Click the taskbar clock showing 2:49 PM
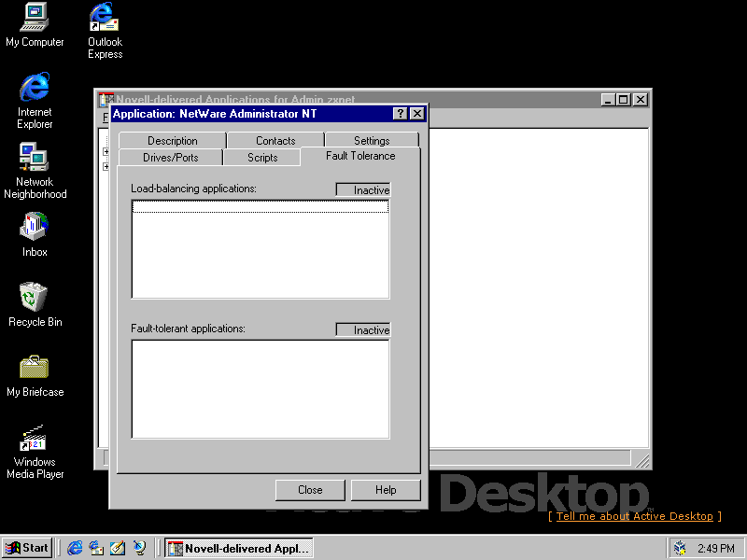Screen dimensions: 747x560 [716, 549]
